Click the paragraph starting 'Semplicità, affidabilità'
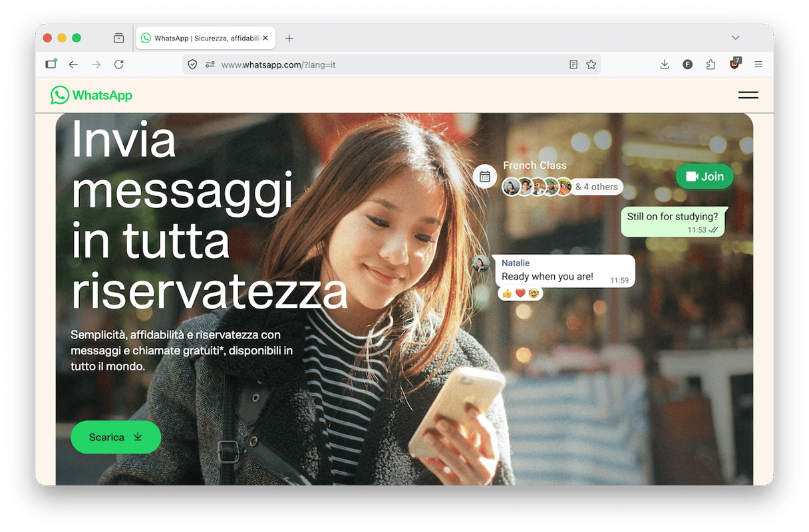This screenshot has width=809, height=532. click(x=182, y=350)
